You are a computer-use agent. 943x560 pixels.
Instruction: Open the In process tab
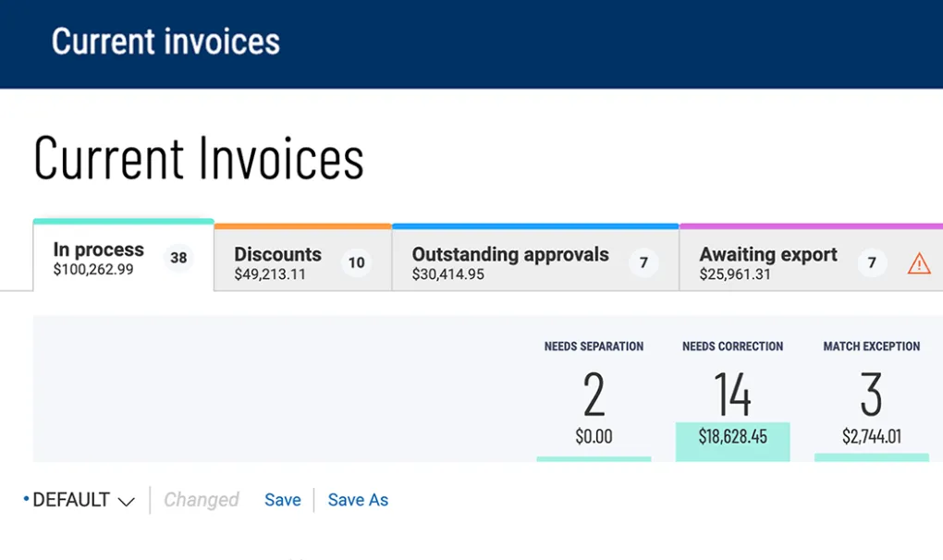click(98, 259)
